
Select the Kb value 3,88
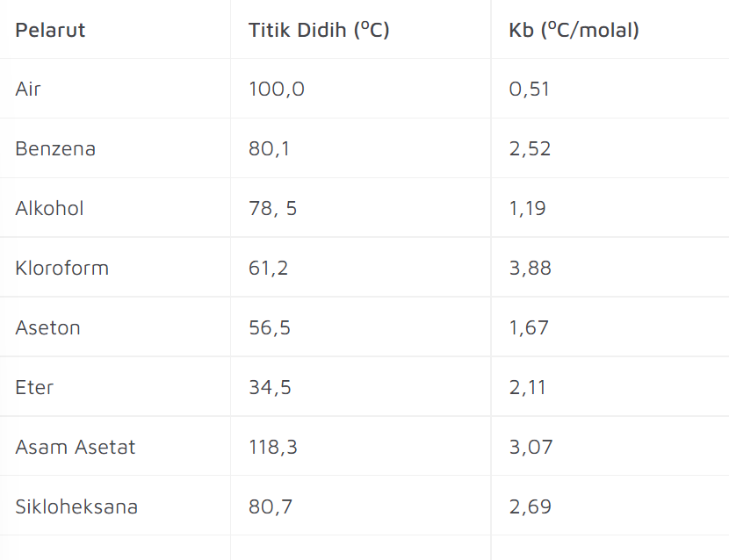pos(530,268)
